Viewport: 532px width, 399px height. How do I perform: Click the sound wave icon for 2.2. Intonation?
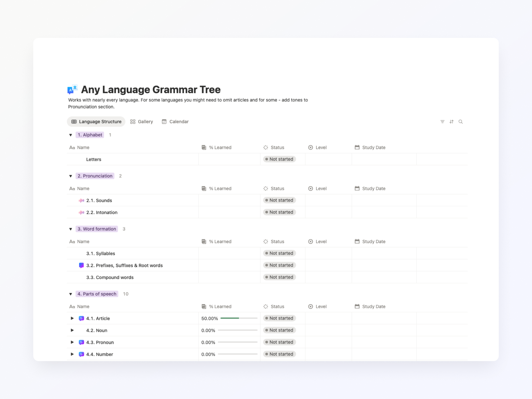pos(81,212)
